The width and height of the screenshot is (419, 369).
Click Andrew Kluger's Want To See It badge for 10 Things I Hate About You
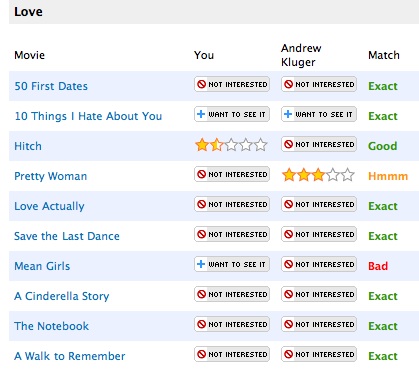(x=319, y=114)
